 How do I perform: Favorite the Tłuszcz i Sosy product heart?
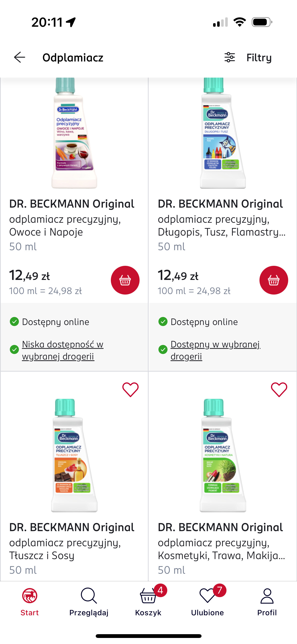(x=130, y=390)
